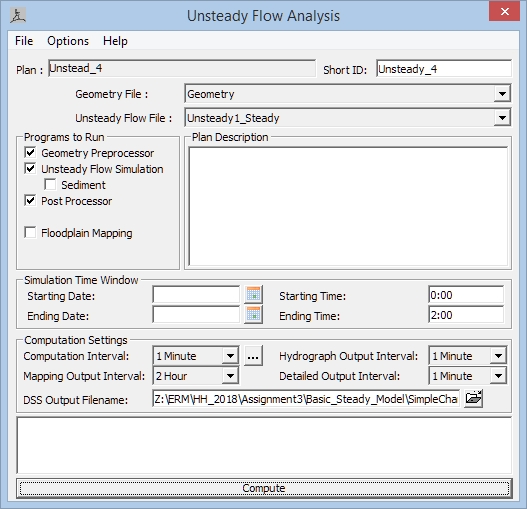Open the Ending Date calendar picker
Viewport: 527px width, 509px height.
click(x=253, y=315)
